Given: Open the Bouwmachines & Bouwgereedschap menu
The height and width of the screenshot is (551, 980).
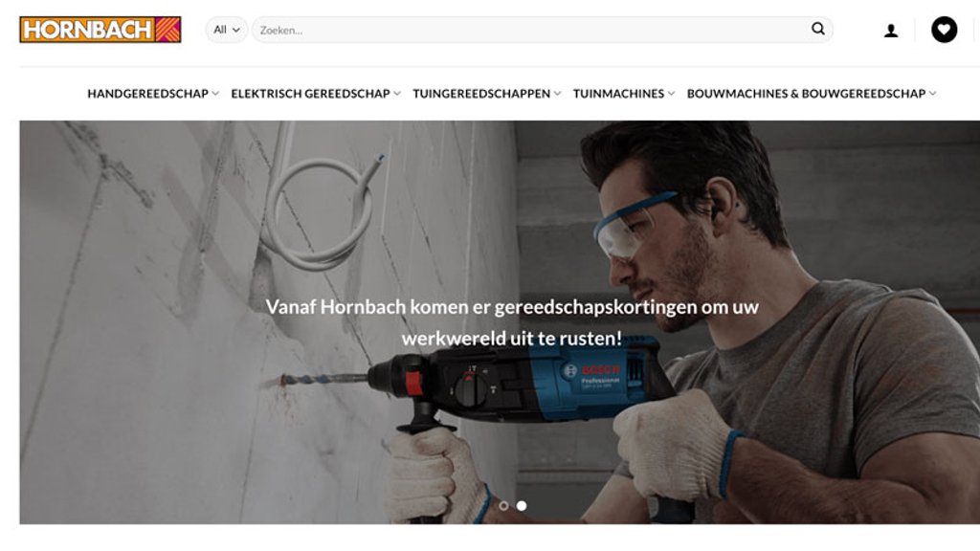Looking at the screenshot, I should (x=806, y=94).
